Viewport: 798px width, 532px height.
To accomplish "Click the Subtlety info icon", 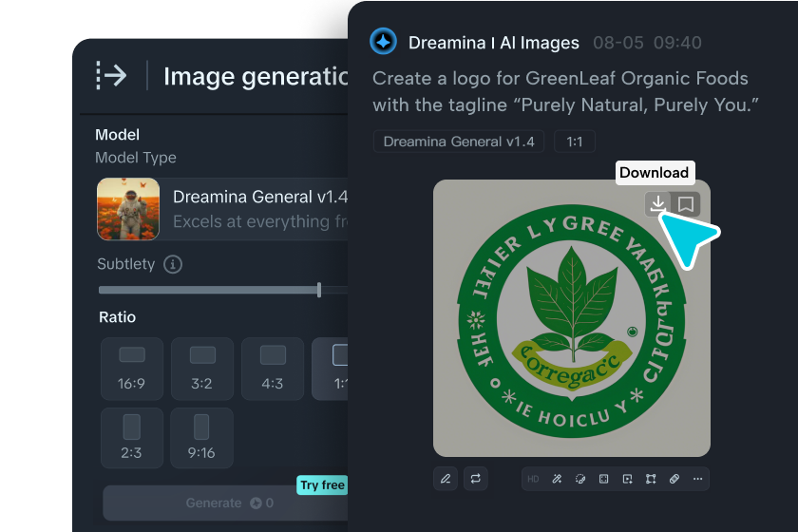I will [x=173, y=264].
